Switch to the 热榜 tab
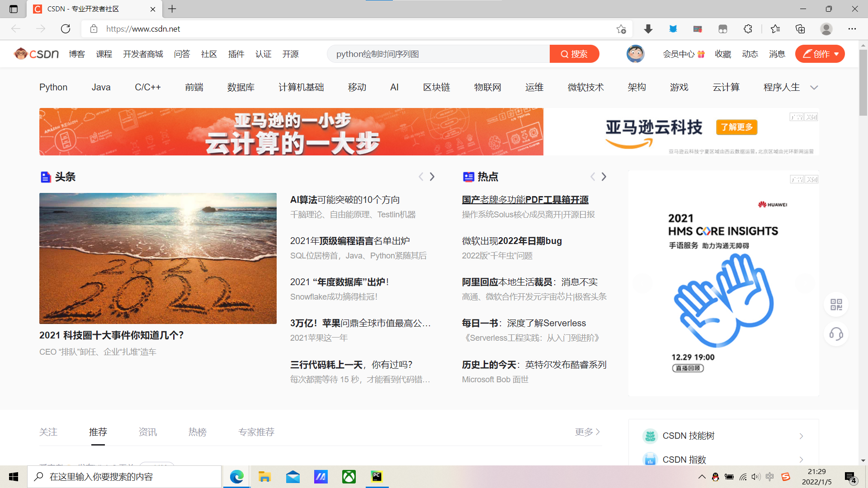This screenshot has height=488, width=868. (197, 432)
